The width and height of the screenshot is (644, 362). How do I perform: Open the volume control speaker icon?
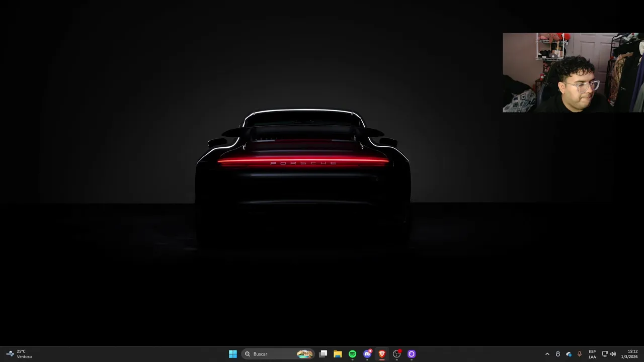[613, 354]
